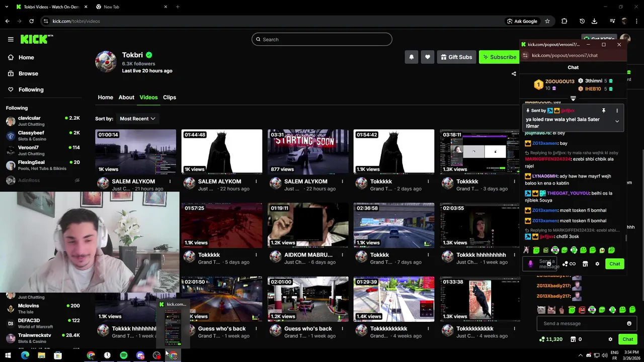
Task: Open popout chat shop icon
Action: 585,263
